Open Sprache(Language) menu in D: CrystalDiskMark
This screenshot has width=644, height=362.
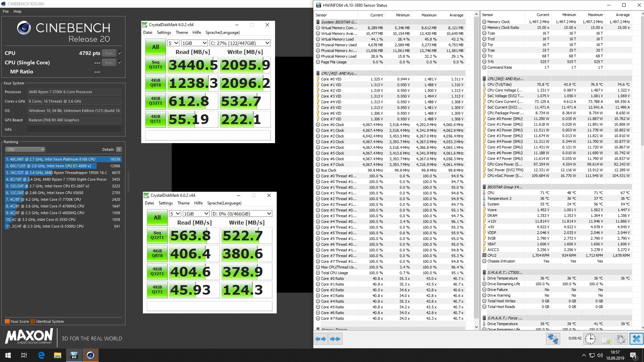[224, 203]
